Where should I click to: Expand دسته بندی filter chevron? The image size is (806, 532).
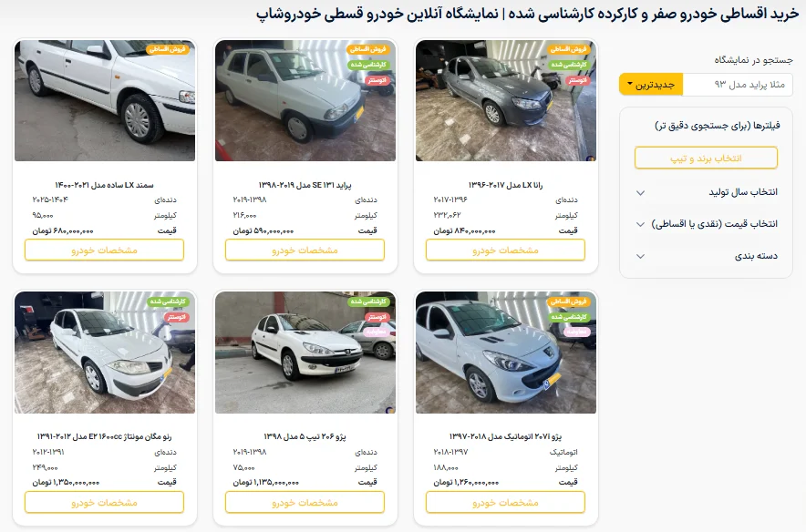click(640, 256)
